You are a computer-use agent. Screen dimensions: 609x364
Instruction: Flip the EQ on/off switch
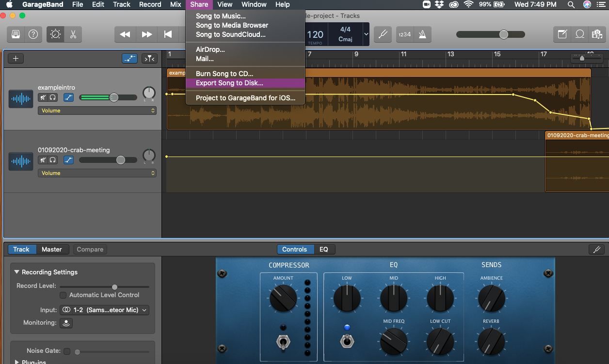point(347,341)
